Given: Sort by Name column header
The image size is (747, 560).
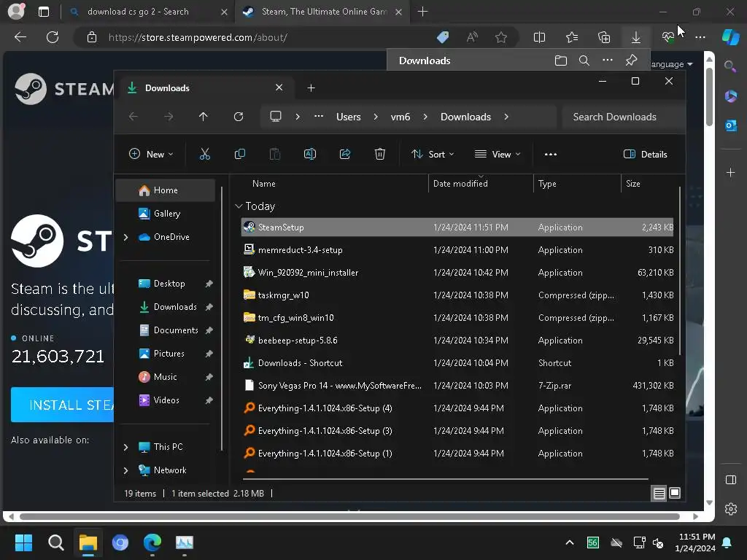Looking at the screenshot, I should pos(264,183).
